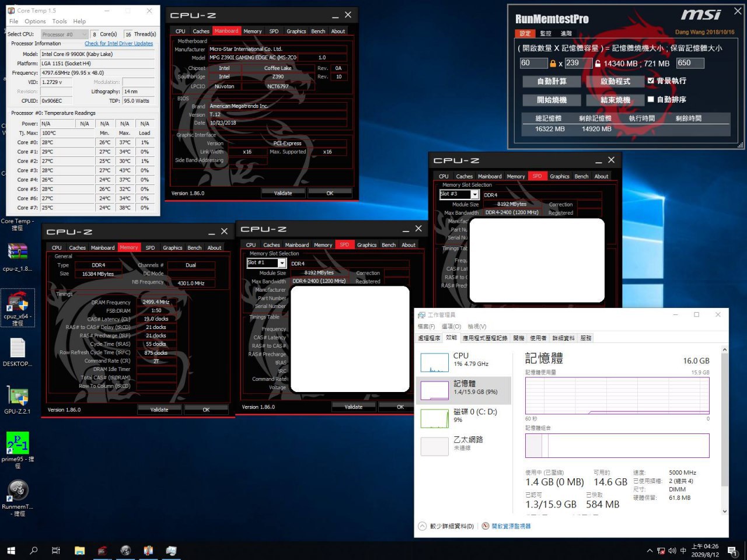Screen dimensions: 747x560
Task: Click 啟動程式 button in RunMemtestPro
Action: (615, 81)
